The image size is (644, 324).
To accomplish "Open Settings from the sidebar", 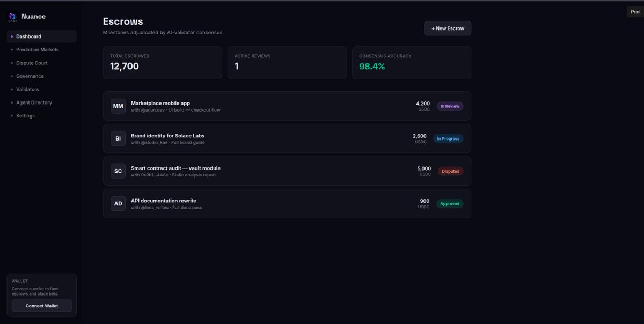I will 42,116.
